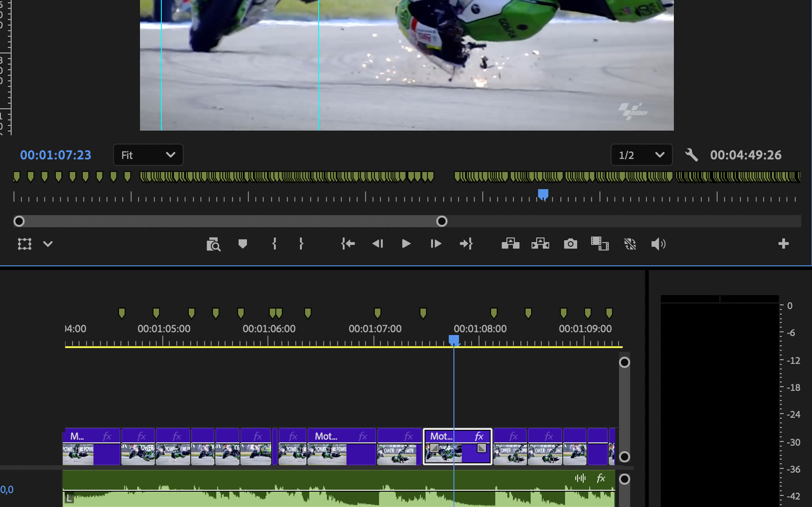The image size is (812, 507).
Task: Click the L channel label on audio track
Action: [69, 498]
